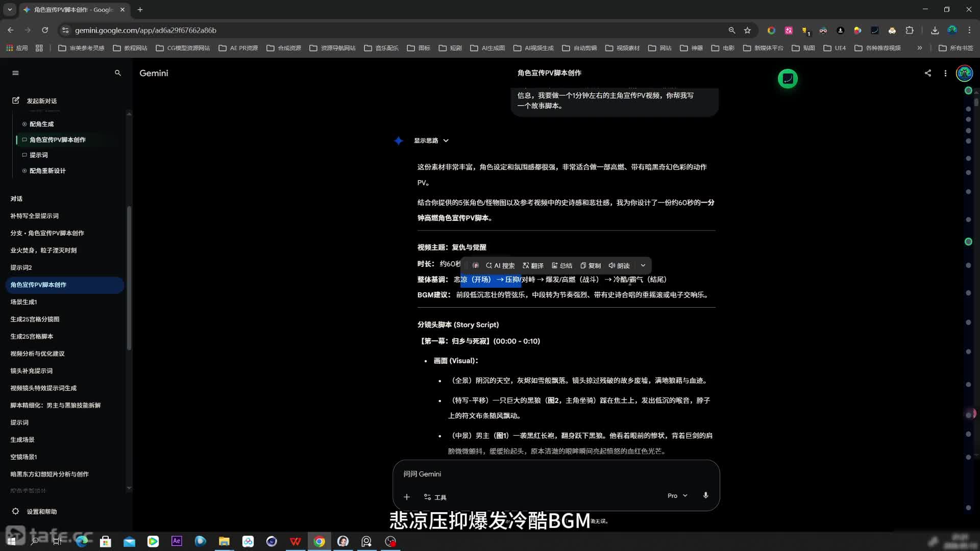
Task: Open the Gemini main menu hamburger
Action: click(15, 73)
